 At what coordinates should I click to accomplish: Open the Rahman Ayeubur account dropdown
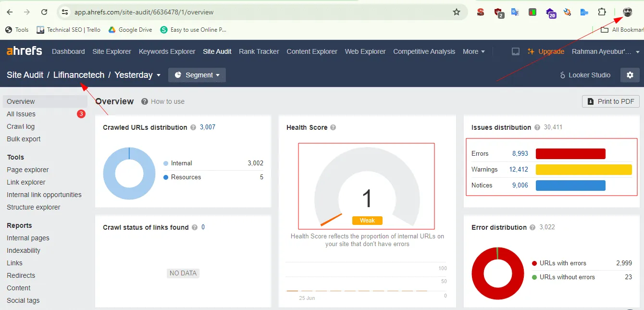(606, 51)
